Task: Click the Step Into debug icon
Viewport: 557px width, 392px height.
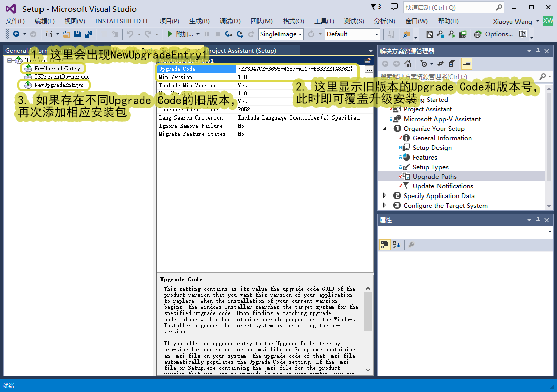Action: click(x=229, y=34)
